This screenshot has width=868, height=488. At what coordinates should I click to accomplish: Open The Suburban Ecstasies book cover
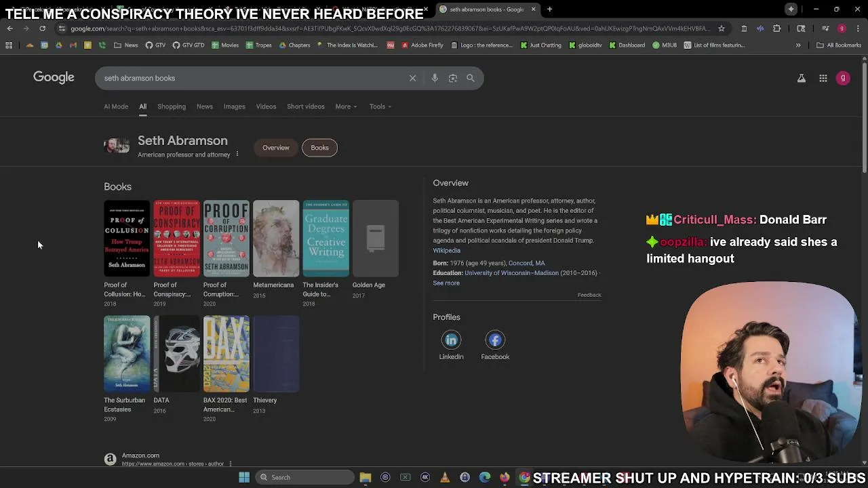point(127,354)
